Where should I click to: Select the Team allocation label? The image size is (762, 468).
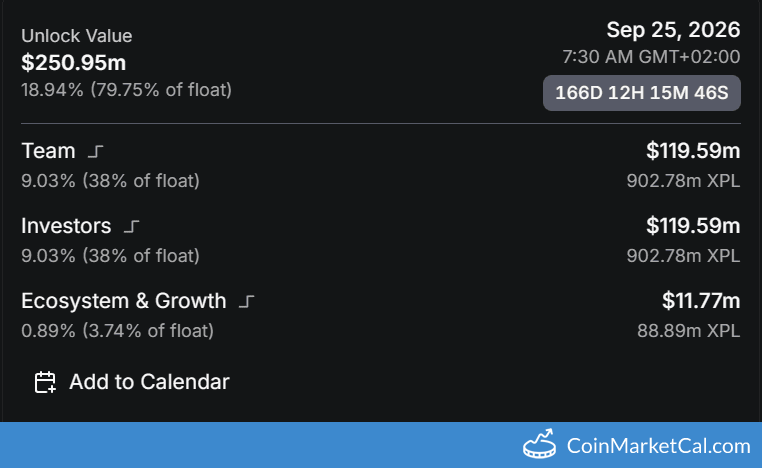click(48, 151)
